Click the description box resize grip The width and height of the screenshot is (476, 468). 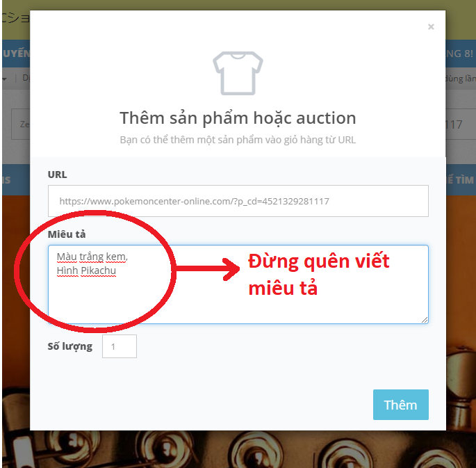pos(425,320)
